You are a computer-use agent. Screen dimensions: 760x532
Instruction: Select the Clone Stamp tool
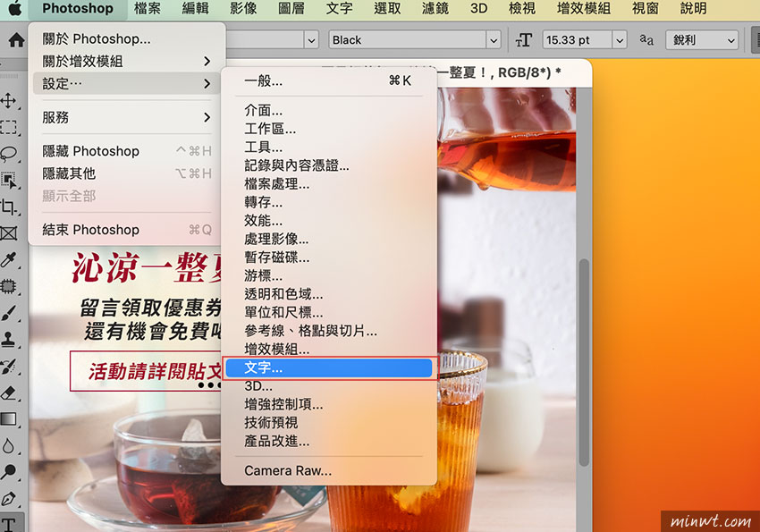point(8,340)
